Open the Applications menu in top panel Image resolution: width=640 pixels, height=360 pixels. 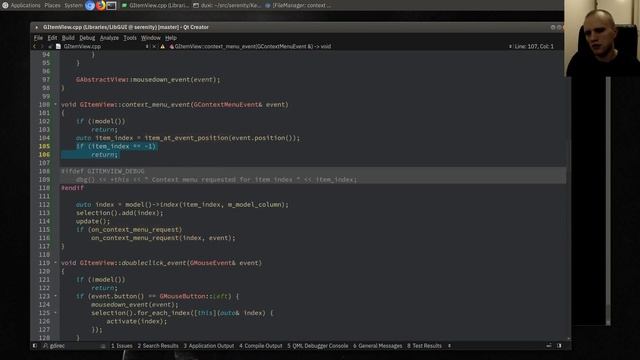(x=25, y=5)
